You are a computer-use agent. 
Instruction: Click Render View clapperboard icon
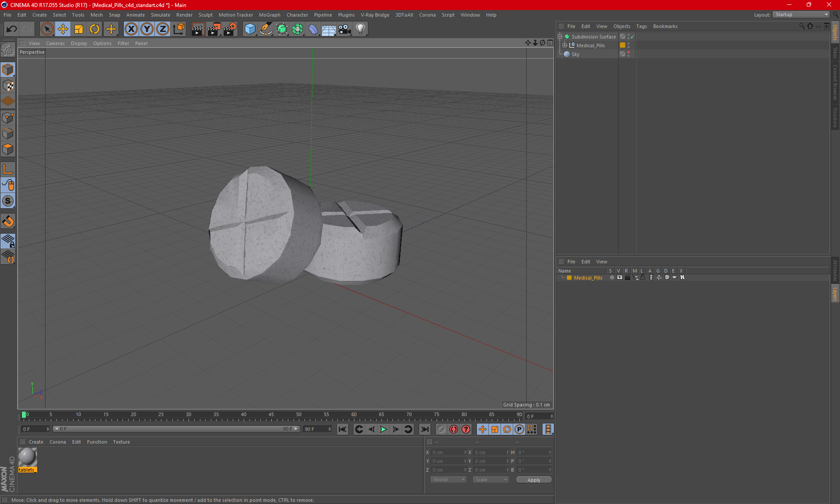click(198, 29)
